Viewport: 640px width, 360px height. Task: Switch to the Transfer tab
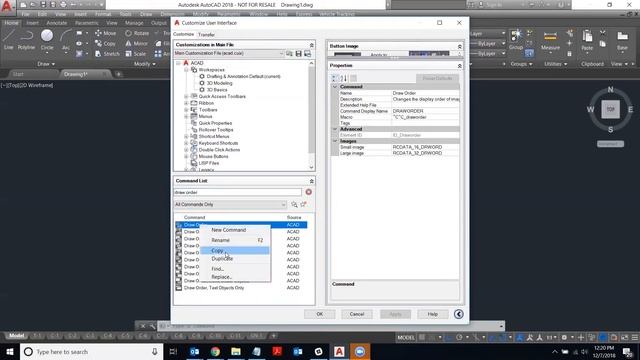pyautogui.click(x=206, y=35)
